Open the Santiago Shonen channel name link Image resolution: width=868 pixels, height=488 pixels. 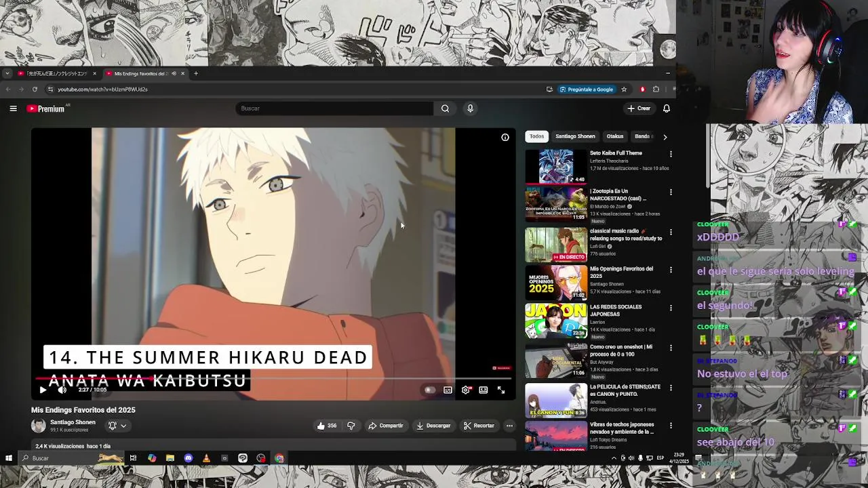73,422
